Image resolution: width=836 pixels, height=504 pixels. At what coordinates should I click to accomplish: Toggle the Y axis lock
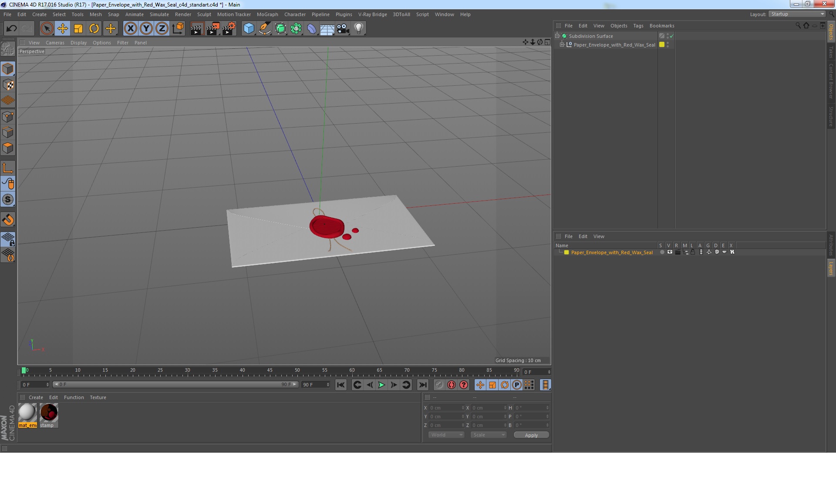pos(146,29)
